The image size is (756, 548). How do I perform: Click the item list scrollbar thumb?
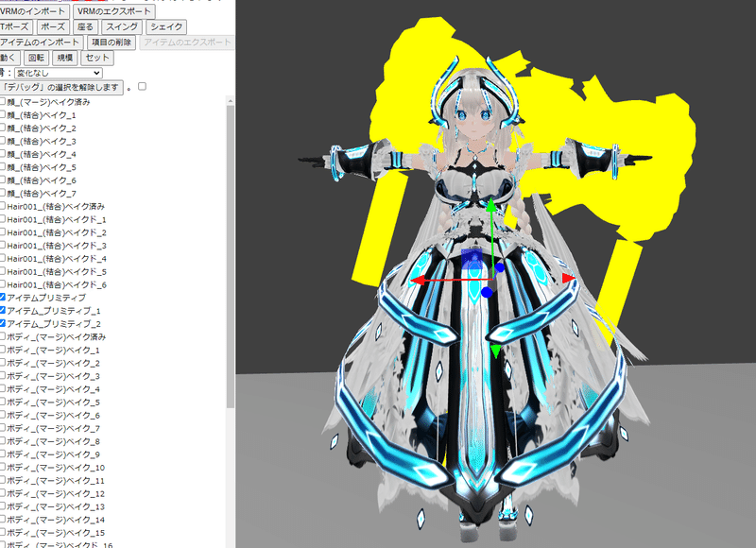tap(230, 256)
